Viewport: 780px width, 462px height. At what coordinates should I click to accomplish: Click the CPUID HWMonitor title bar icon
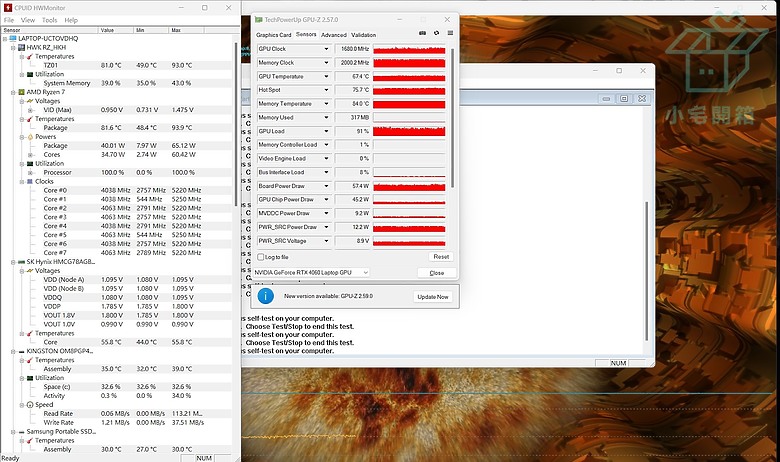point(7,7)
